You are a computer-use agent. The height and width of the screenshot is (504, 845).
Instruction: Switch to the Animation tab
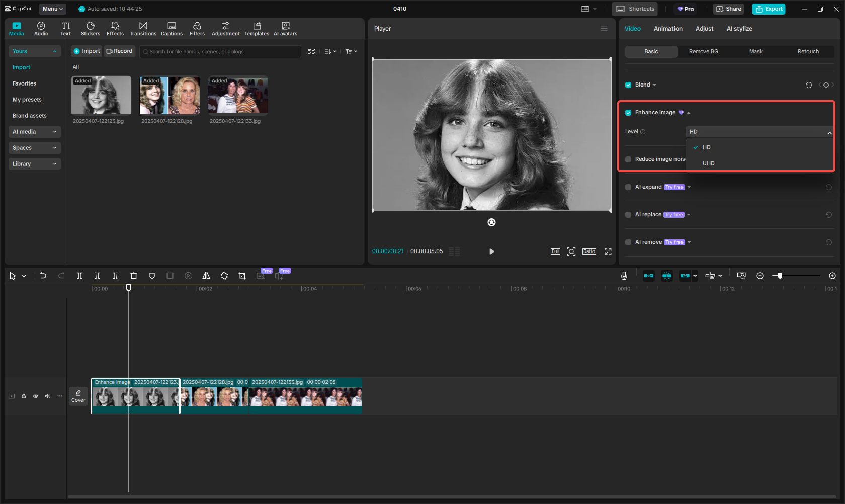[x=667, y=29]
